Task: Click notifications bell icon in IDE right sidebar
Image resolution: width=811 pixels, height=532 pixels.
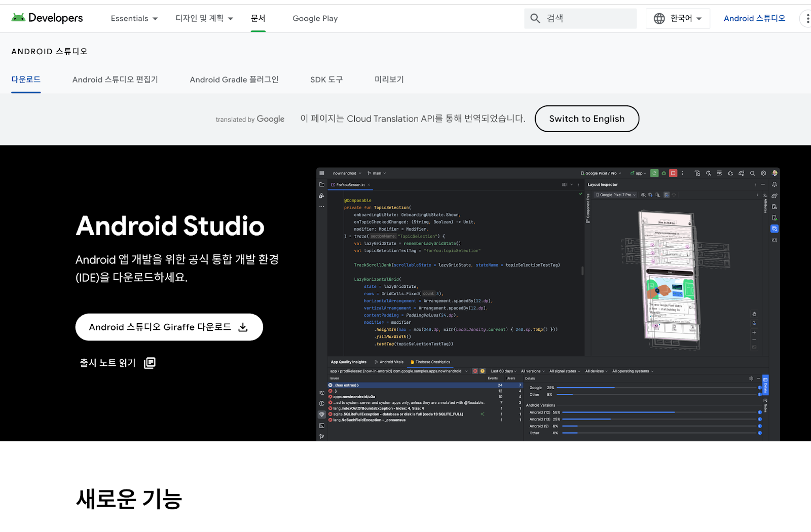Action: tap(775, 184)
